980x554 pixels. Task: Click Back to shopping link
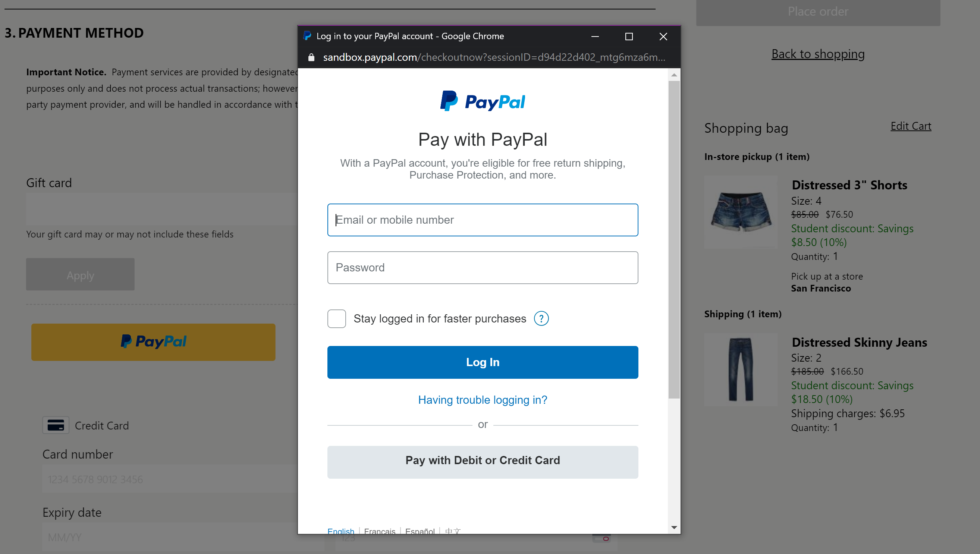point(818,54)
